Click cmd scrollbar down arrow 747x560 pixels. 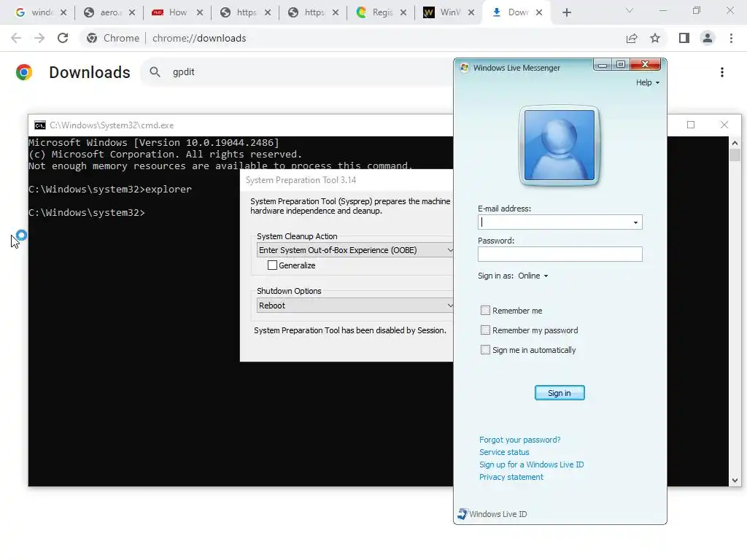point(735,481)
